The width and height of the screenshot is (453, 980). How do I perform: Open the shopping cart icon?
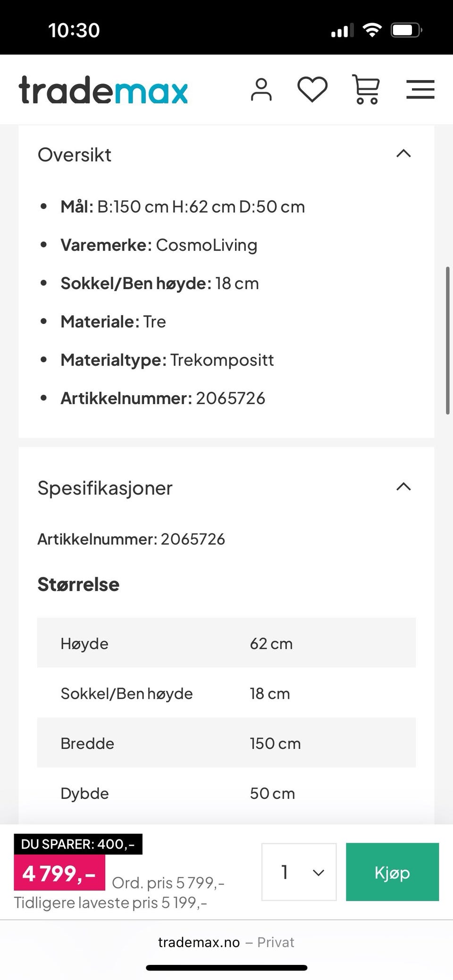366,90
